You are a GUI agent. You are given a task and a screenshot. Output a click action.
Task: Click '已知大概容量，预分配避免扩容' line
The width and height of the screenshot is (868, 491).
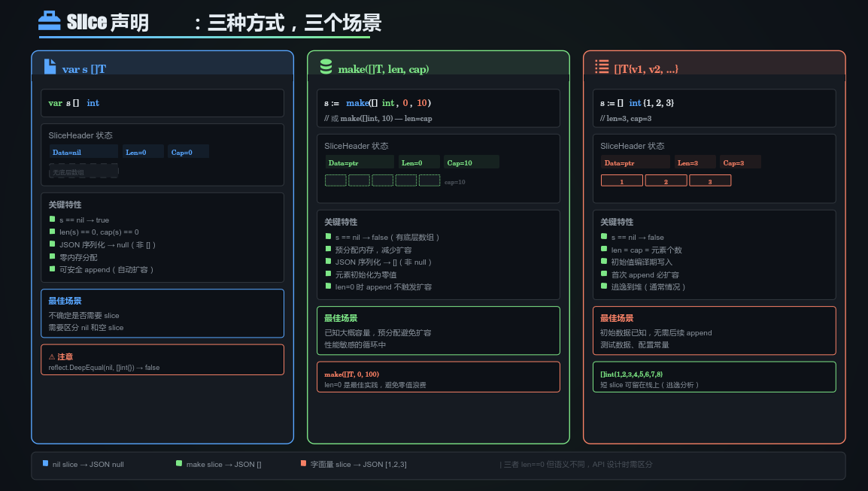378,332
